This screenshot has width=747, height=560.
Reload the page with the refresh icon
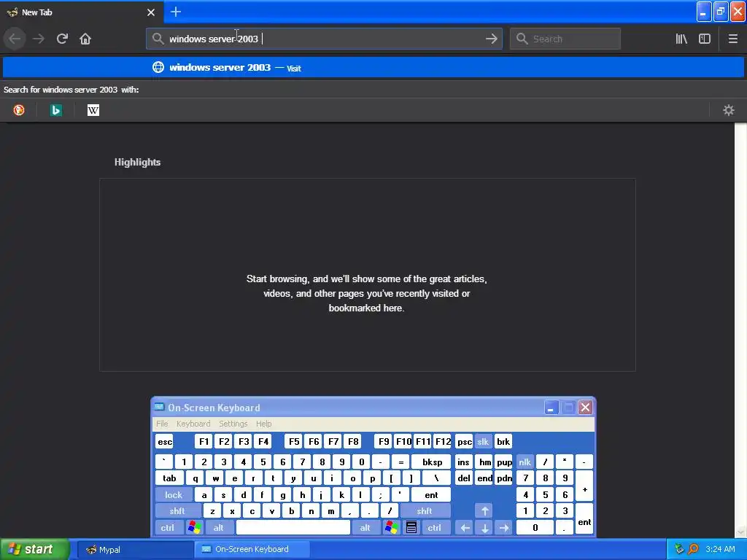click(62, 39)
